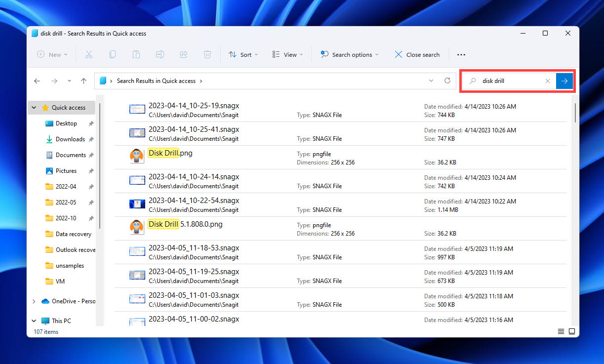Run search with the blue arrow button

click(564, 81)
